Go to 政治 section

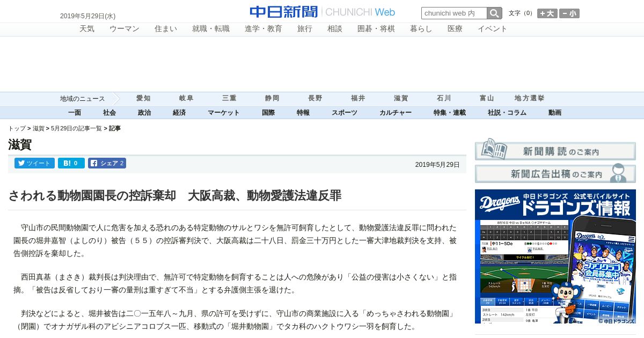click(x=144, y=113)
